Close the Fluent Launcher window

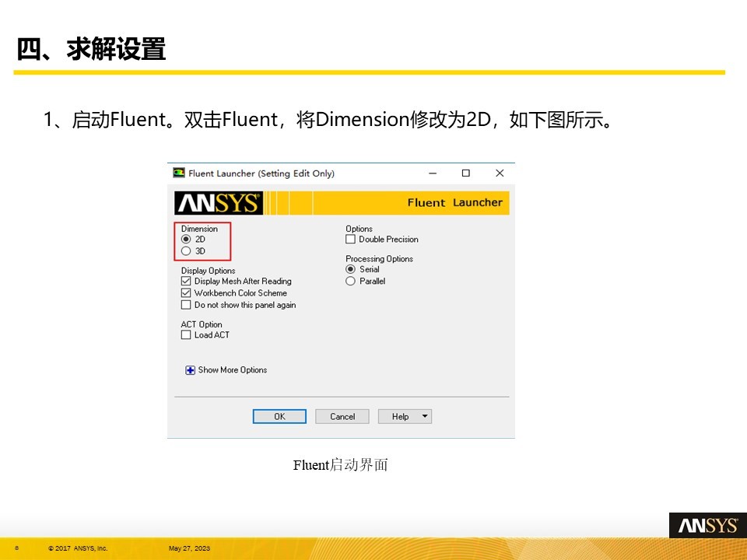tap(500, 173)
